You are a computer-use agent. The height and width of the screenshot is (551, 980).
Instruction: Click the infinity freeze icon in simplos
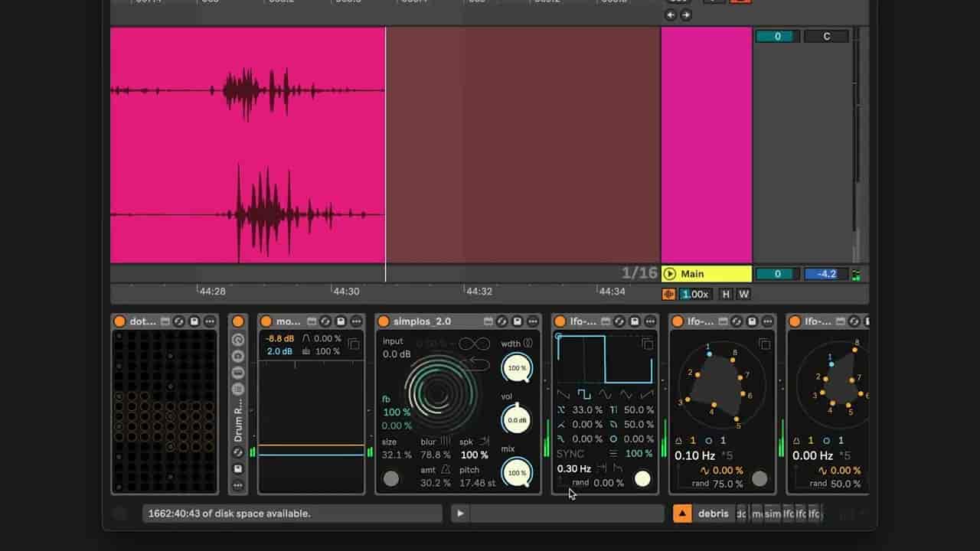coord(474,344)
